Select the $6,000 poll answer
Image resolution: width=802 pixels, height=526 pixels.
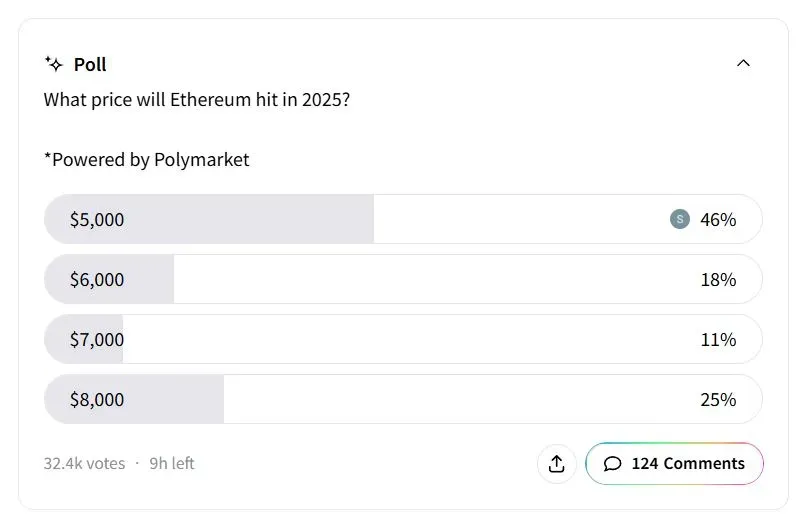pos(97,279)
